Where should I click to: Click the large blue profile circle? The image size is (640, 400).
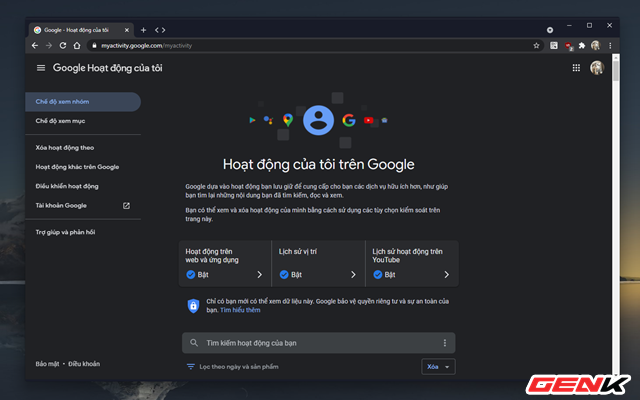click(x=318, y=120)
